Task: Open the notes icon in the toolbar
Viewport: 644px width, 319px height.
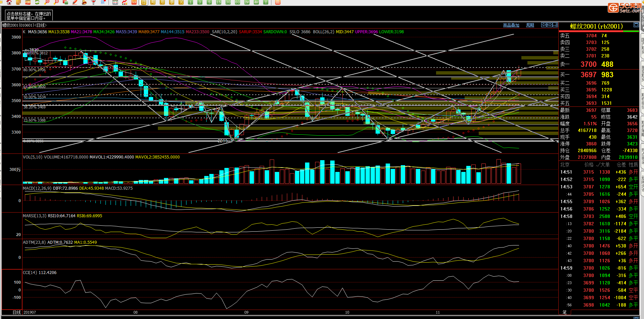Action: [18, 2]
